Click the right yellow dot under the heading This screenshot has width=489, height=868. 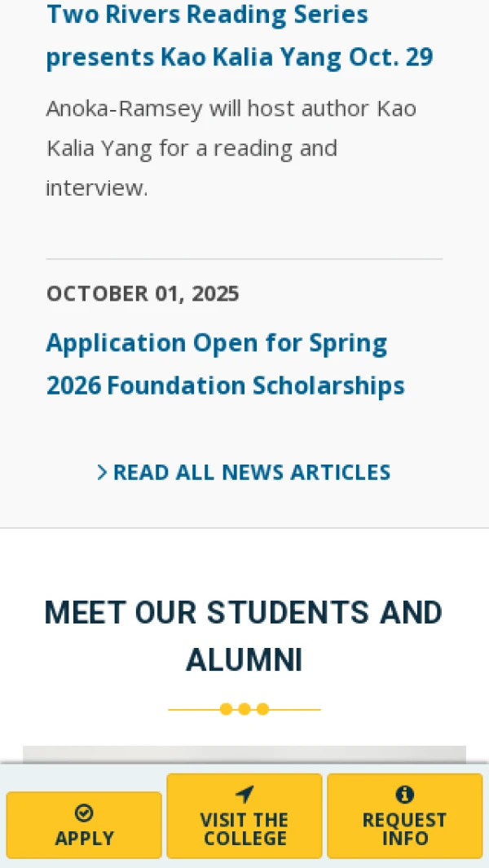(262, 709)
